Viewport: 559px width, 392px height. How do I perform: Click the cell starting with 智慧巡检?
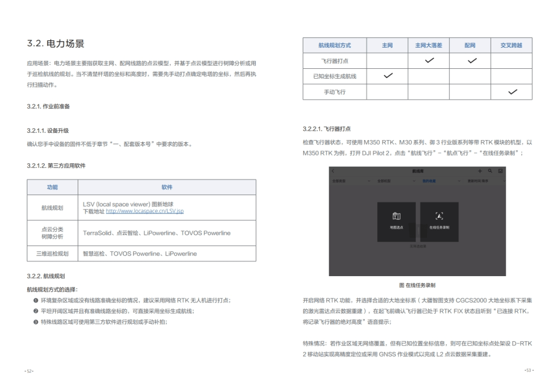[x=167, y=253]
